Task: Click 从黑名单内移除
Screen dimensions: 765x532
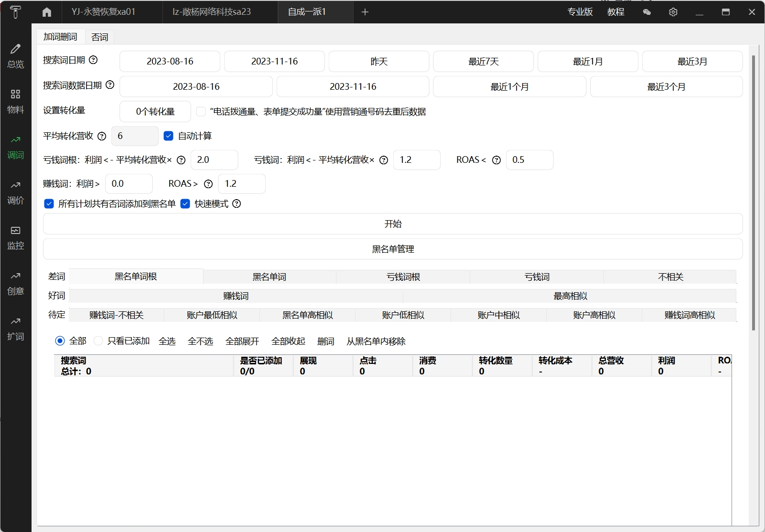Action: 376,341
